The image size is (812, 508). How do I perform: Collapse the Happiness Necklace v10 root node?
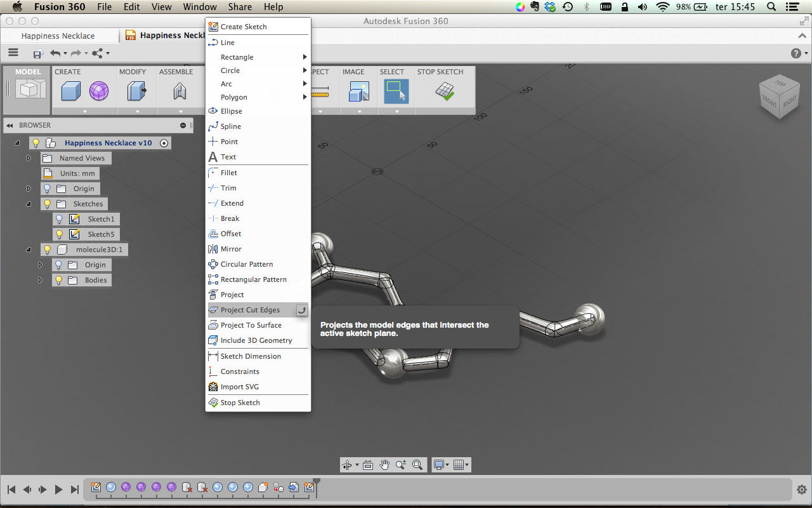click(17, 143)
